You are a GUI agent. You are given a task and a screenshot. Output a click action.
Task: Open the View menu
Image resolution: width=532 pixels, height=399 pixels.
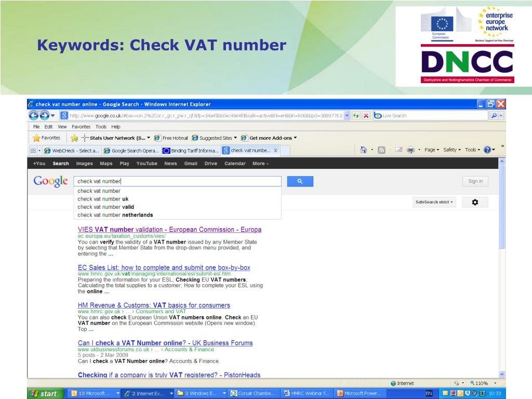(x=62, y=127)
